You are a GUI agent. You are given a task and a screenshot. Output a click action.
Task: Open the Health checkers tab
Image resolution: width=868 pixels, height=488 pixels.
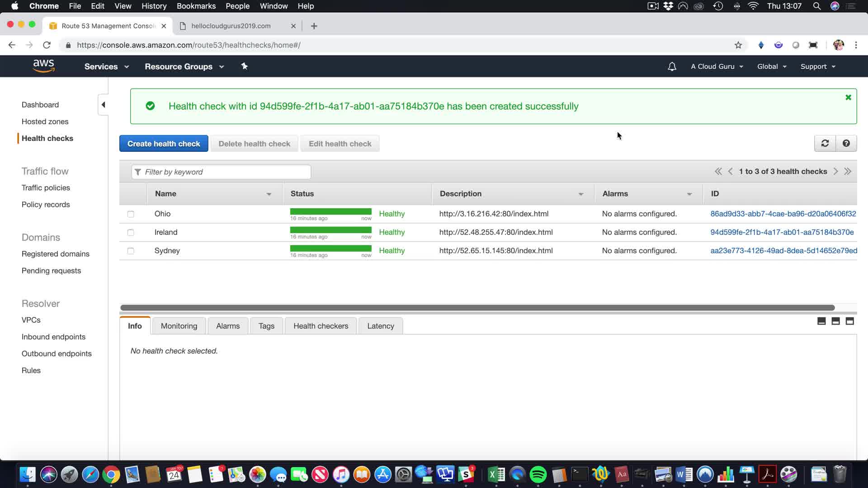tap(321, 326)
